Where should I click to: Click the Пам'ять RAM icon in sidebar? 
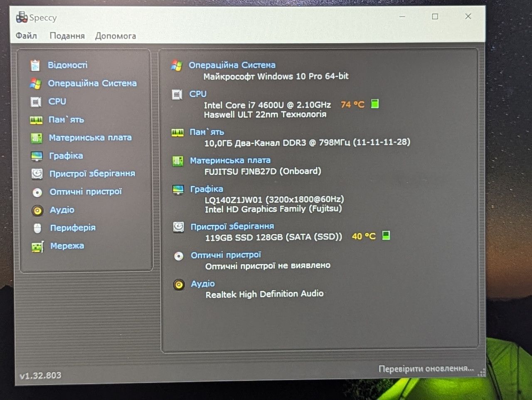tap(36, 120)
